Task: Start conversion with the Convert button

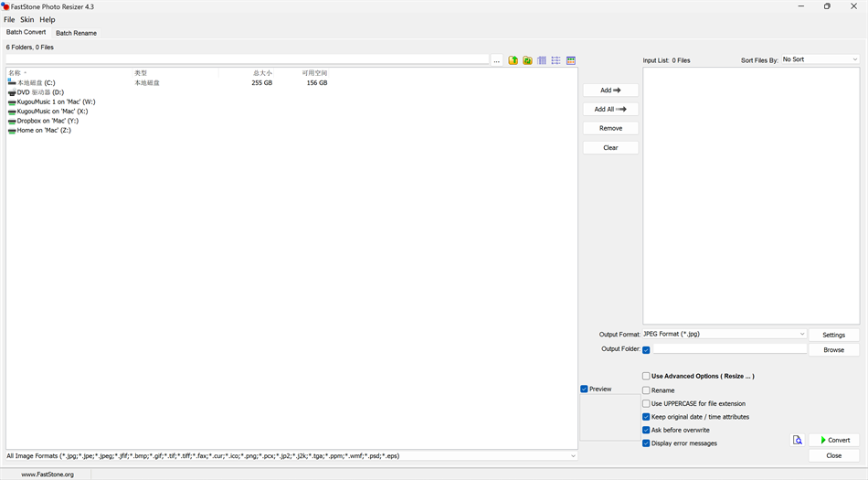Action: 833,440
